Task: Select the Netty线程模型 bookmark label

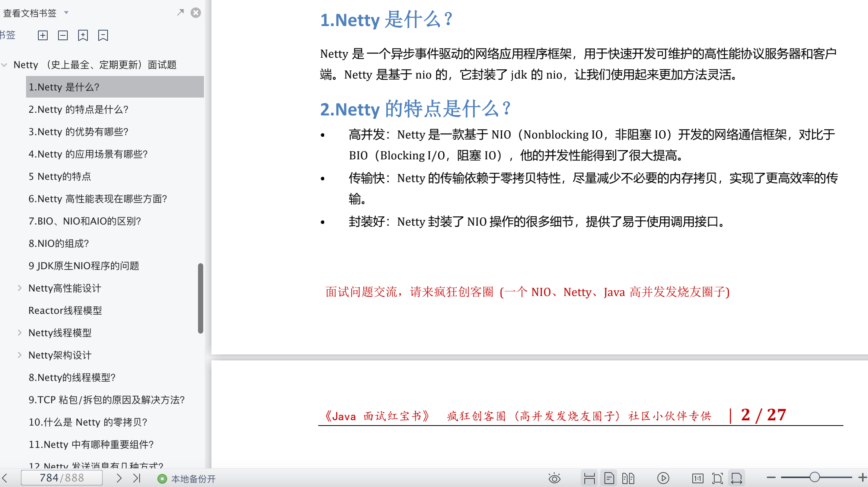Action: [60, 332]
